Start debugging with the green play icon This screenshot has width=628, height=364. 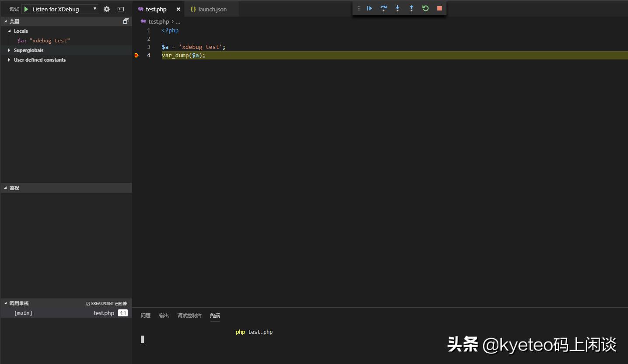pyautogui.click(x=26, y=9)
